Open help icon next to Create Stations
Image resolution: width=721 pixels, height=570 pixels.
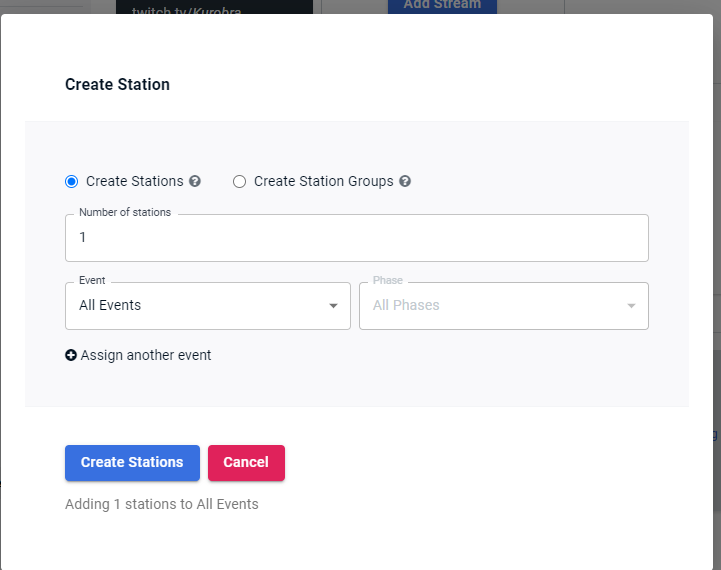(195, 181)
